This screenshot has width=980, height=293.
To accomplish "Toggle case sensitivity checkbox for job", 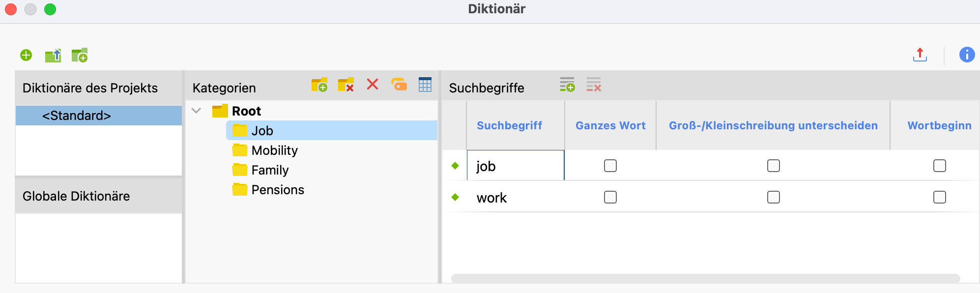I will click(774, 166).
